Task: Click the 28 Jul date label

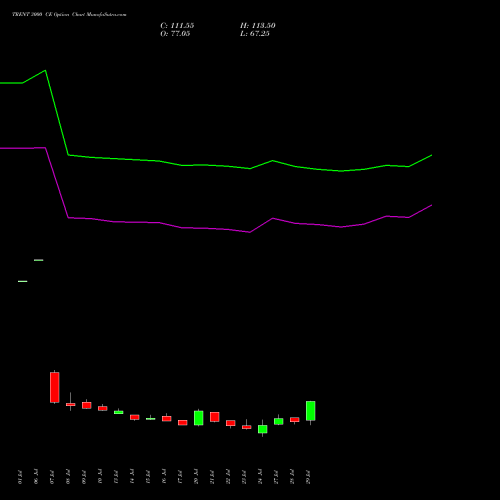Action: [292, 477]
